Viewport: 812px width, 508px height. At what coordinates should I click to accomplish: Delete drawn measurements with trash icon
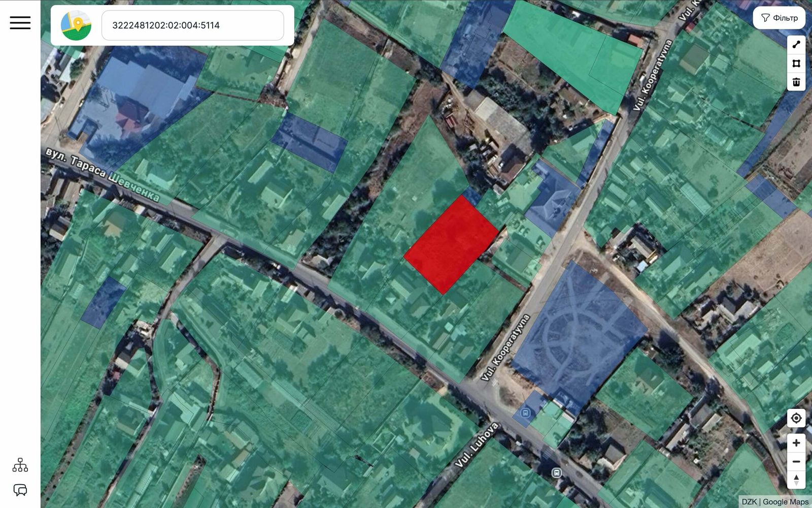[x=796, y=82]
